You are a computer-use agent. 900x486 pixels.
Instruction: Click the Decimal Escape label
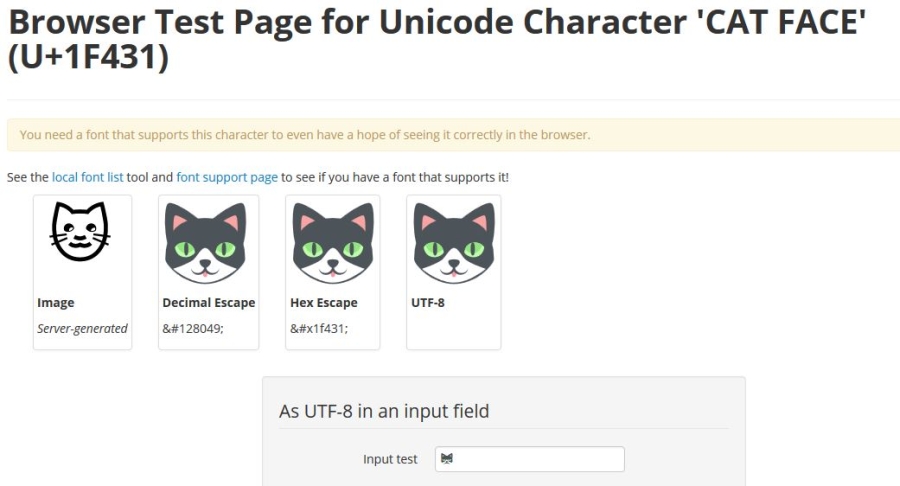coord(208,303)
